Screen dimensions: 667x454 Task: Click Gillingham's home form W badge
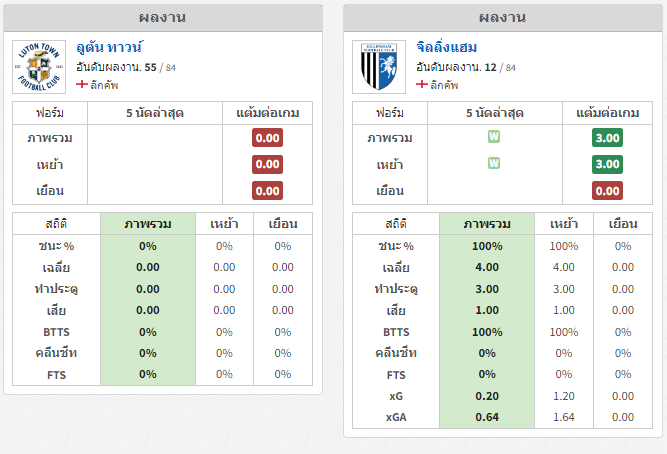pos(493,163)
